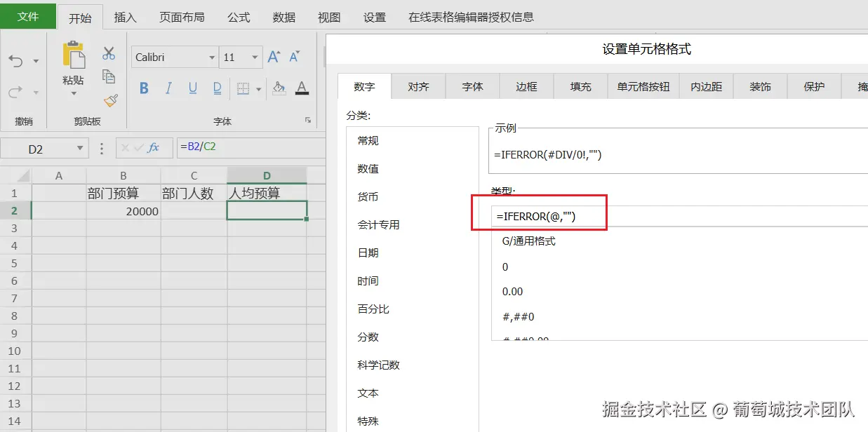Open the Calibri font name dropdown
The image size is (868, 432).
pos(212,58)
